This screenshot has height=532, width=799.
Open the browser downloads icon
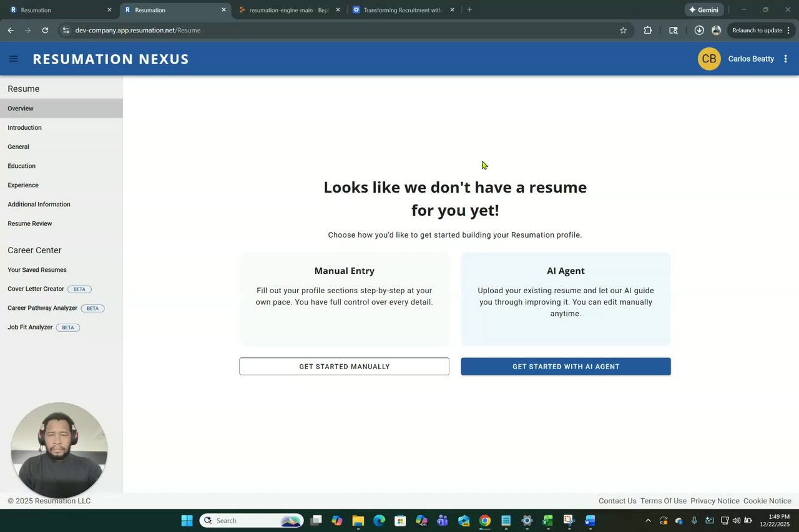[699, 30]
